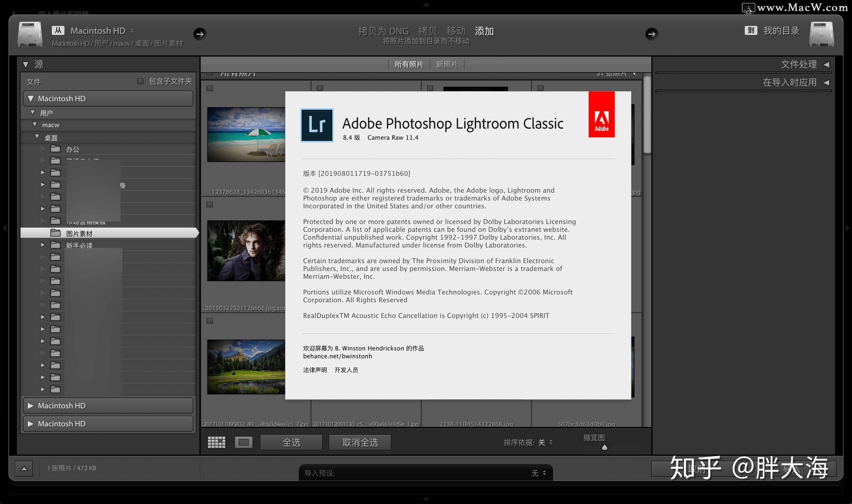The height and width of the screenshot is (504, 852).
Task: Collapse the Macintosh HD tree item
Action: [31, 98]
